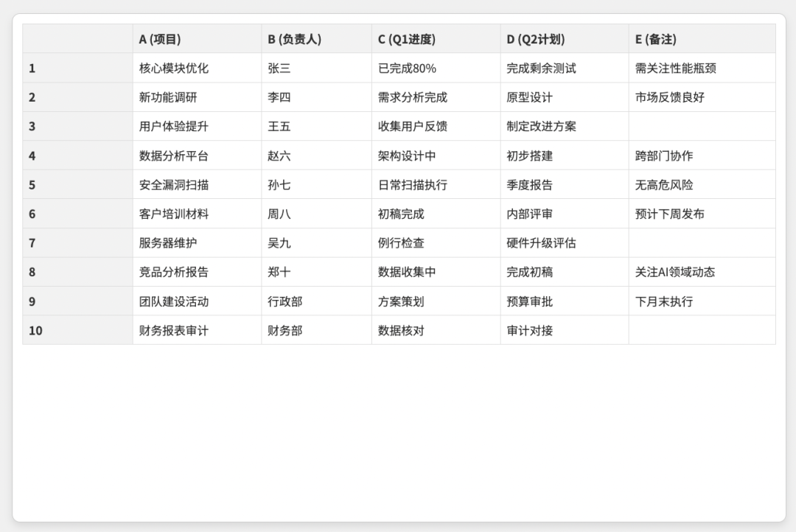Select row header 5
This screenshot has height=532, width=796.
point(77,185)
